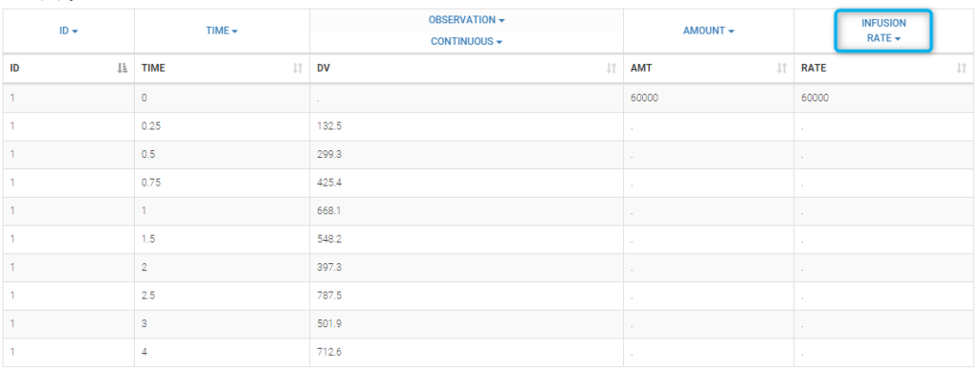Click the AMT column header
The image size is (980, 372).
click(709, 68)
